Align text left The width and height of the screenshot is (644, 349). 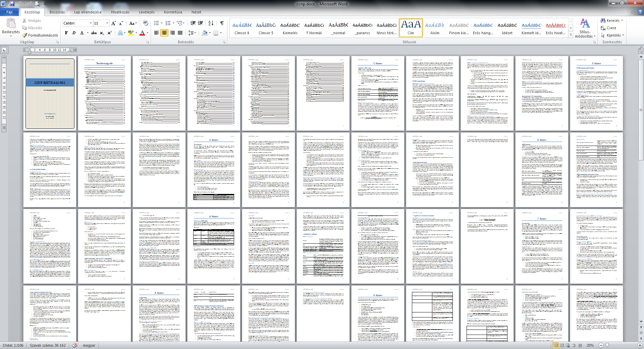click(x=157, y=33)
